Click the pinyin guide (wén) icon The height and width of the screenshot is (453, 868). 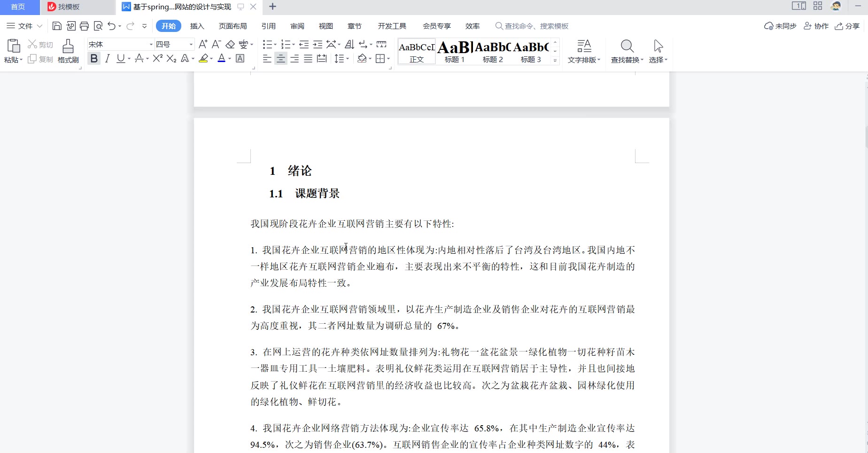(243, 44)
